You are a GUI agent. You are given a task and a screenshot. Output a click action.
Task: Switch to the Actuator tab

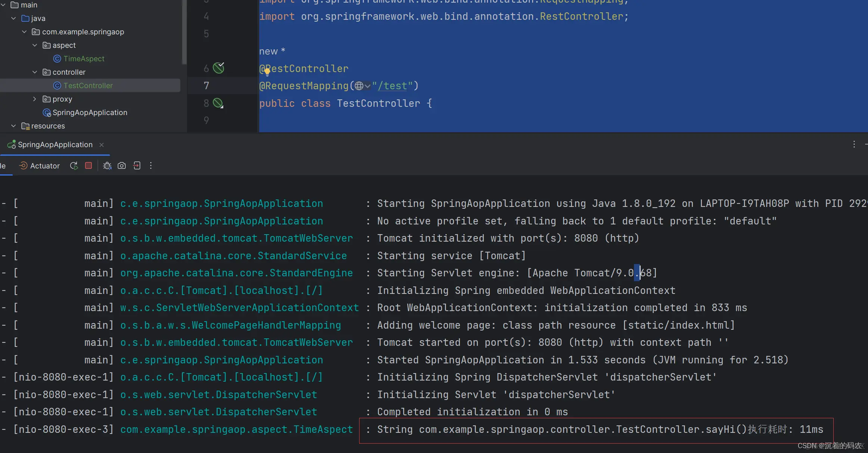(40, 166)
